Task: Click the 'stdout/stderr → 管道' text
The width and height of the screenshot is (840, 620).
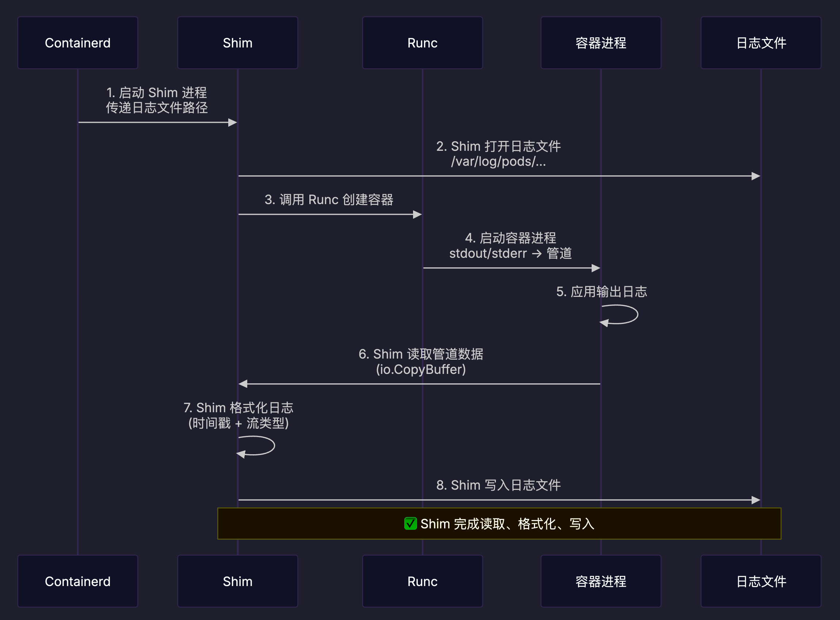Action: [x=511, y=253]
